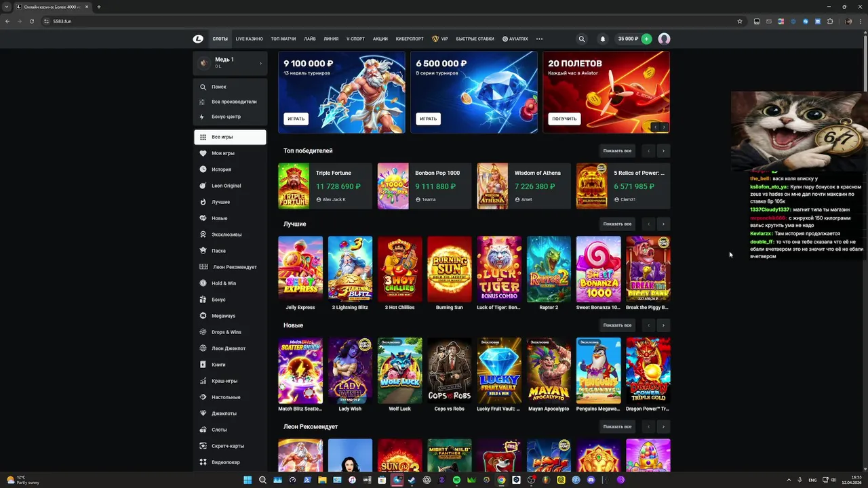The height and width of the screenshot is (488, 868).
Task: Select Пасха category
Action: (x=230, y=251)
